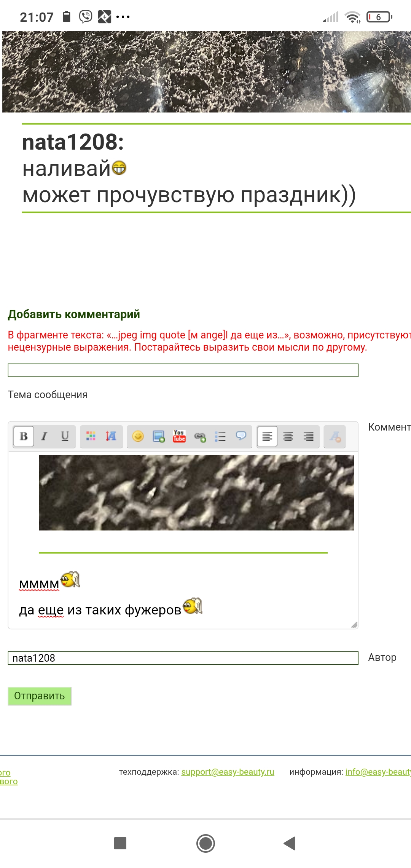Click the editor resize handle

pos(354,625)
